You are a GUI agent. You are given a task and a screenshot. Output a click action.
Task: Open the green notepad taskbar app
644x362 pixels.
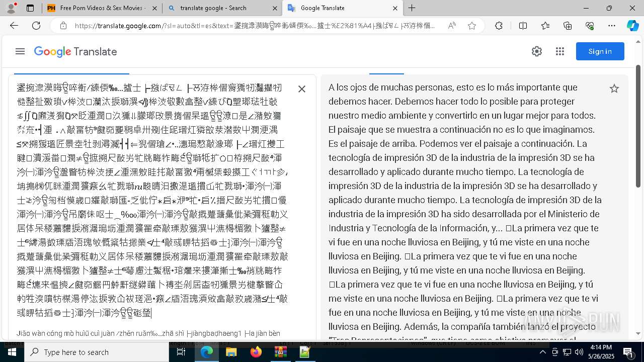305,352
